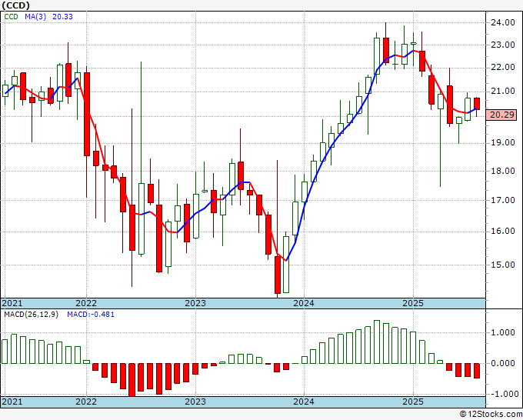This screenshot has width=523, height=420.
Task: Click the 18.00 price axis label
Action: point(503,171)
